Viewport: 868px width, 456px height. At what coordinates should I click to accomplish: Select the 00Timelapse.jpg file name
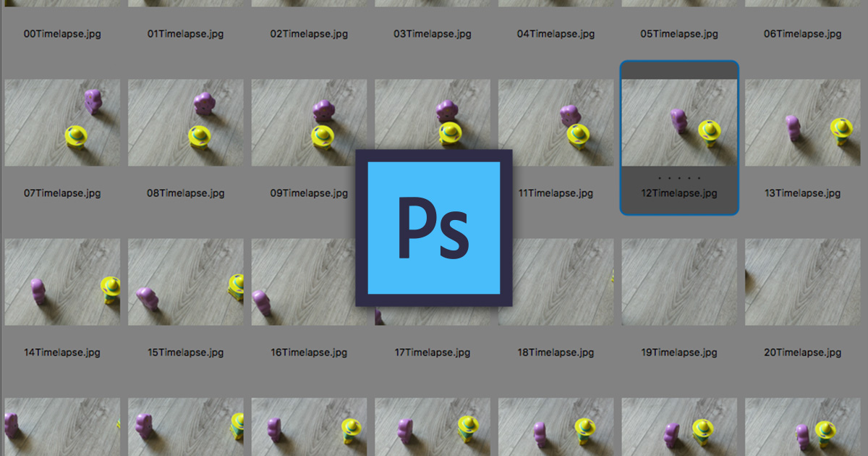(62, 34)
